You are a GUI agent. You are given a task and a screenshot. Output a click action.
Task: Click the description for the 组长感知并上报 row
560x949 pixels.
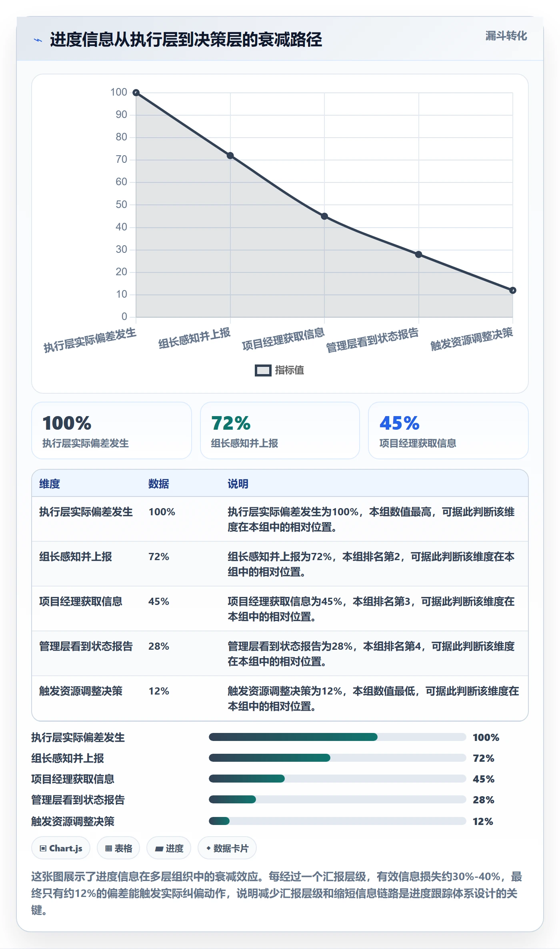coord(371,564)
